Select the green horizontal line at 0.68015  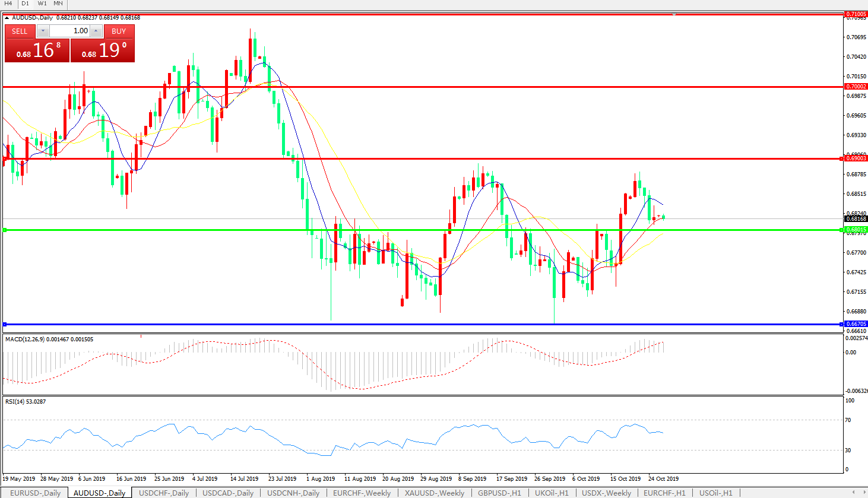point(416,230)
